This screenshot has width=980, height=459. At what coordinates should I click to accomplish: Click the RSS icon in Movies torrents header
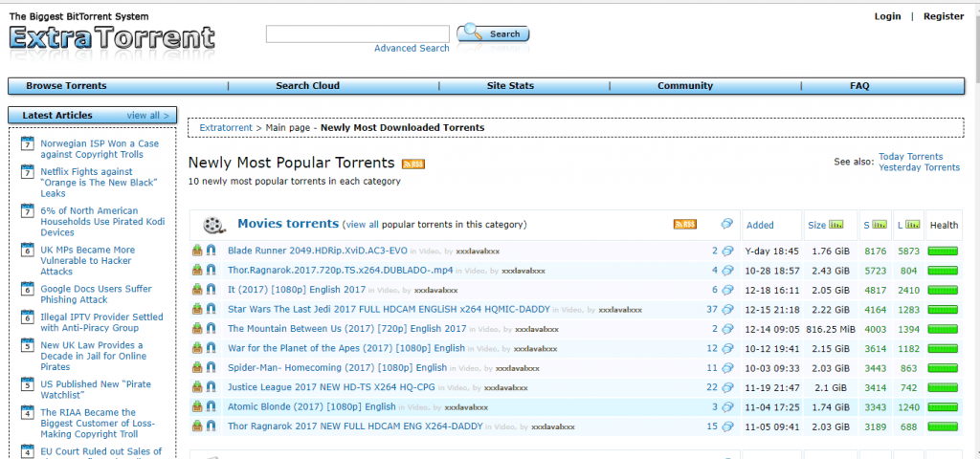click(685, 224)
